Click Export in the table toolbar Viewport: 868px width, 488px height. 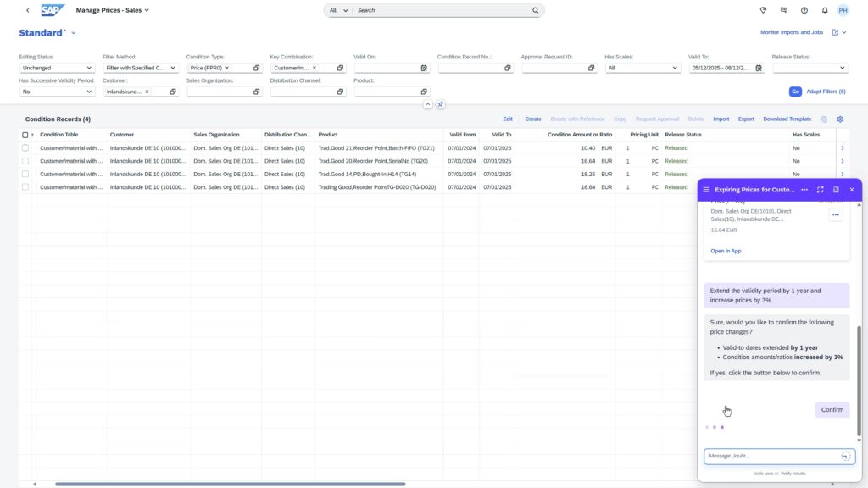(x=746, y=119)
